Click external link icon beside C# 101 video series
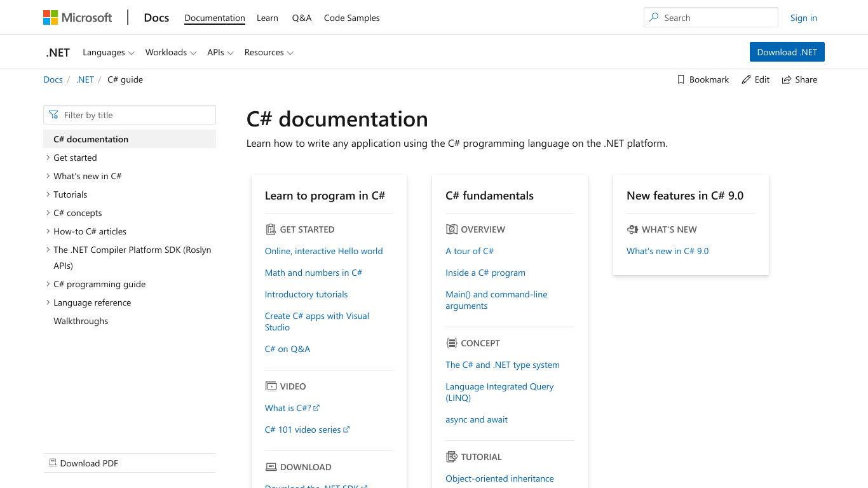The height and width of the screenshot is (488, 868). (346, 430)
